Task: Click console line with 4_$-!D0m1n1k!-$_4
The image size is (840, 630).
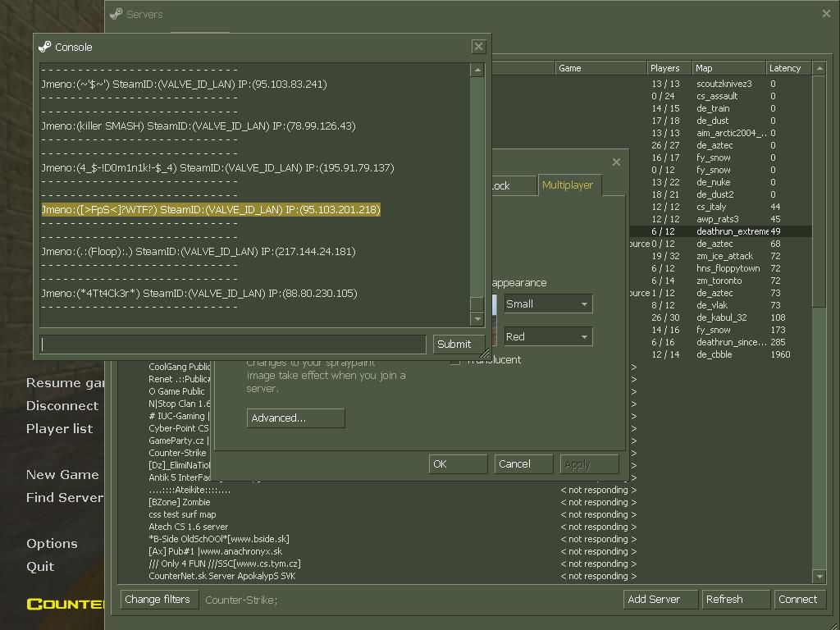Action: tap(217, 167)
